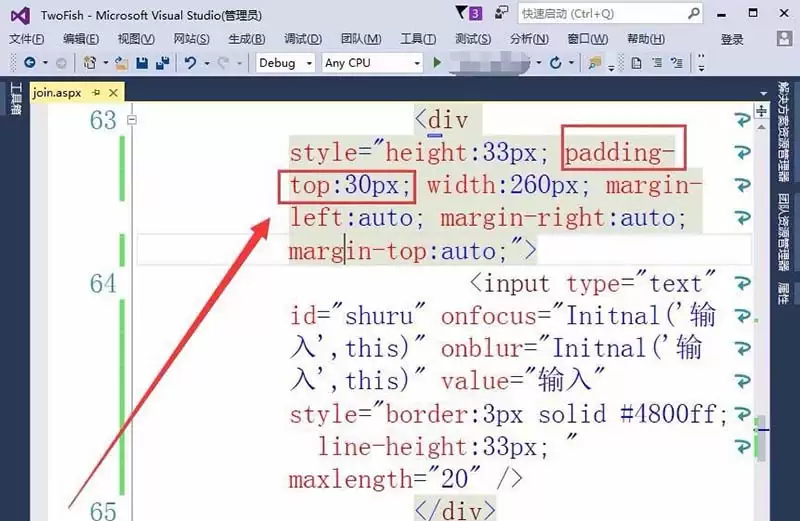
Task: Click the feedback icon beside quick launch
Action: pyautogui.click(x=499, y=14)
